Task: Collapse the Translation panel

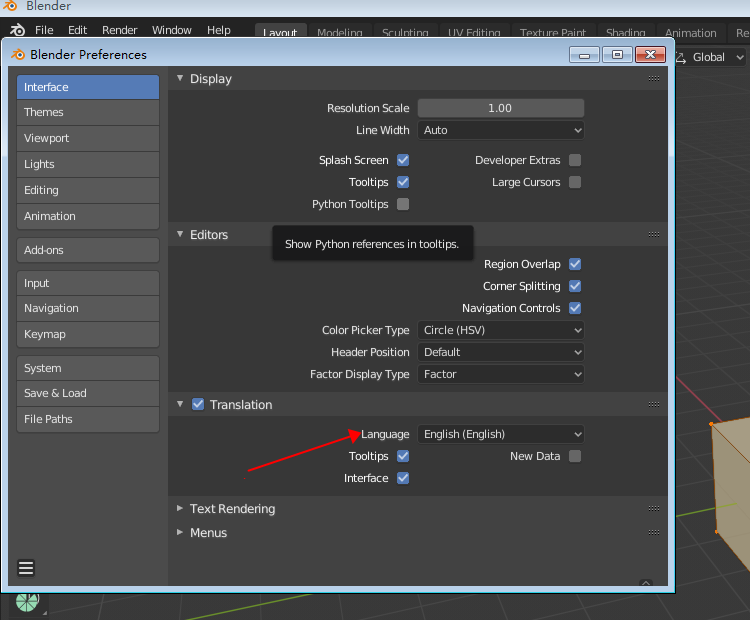Action: pyautogui.click(x=180, y=404)
